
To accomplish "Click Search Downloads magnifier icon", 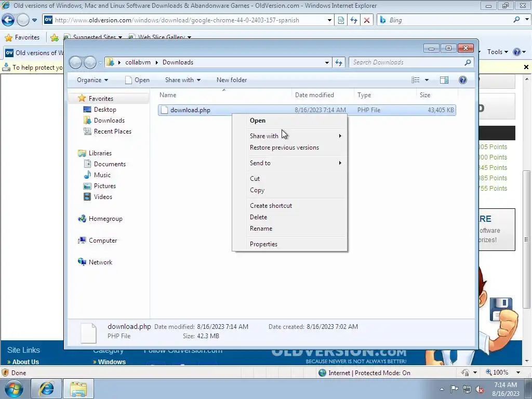I will pos(468,62).
